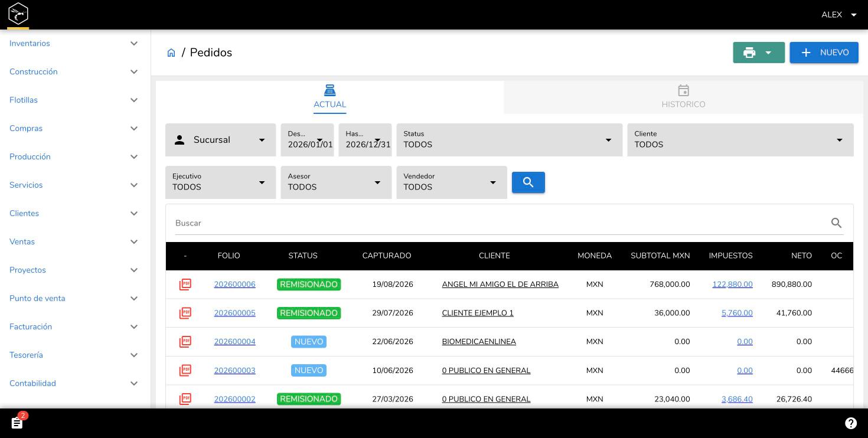This screenshot has width=868, height=438.
Task: Open PDF icon for folio 202600005
Action: [185, 313]
